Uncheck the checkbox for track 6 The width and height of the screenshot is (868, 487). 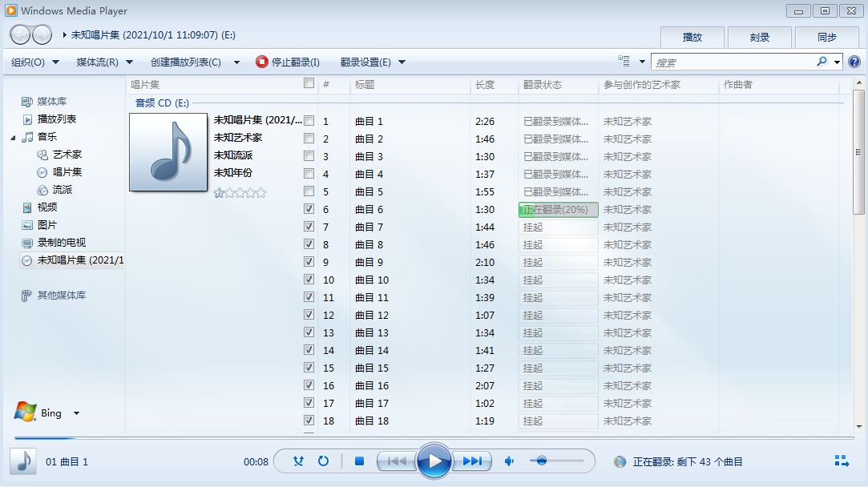pyautogui.click(x=309, y=209)
